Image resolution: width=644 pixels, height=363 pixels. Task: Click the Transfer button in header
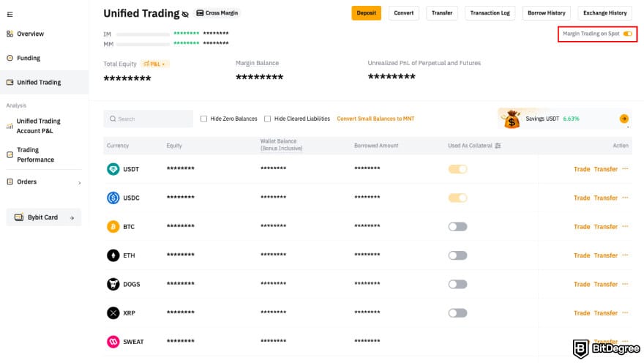click(442, 13)
